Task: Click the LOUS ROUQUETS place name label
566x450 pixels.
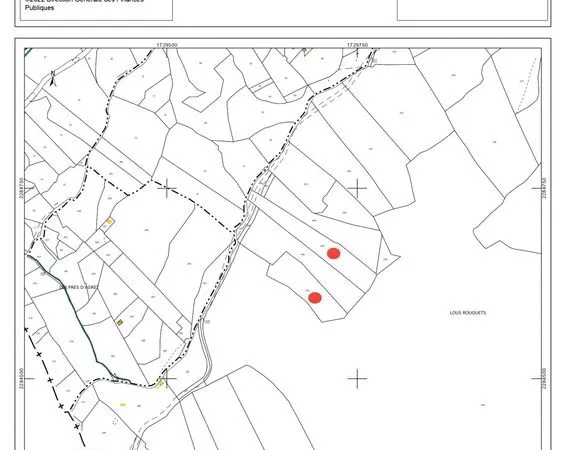Action: 467,313
